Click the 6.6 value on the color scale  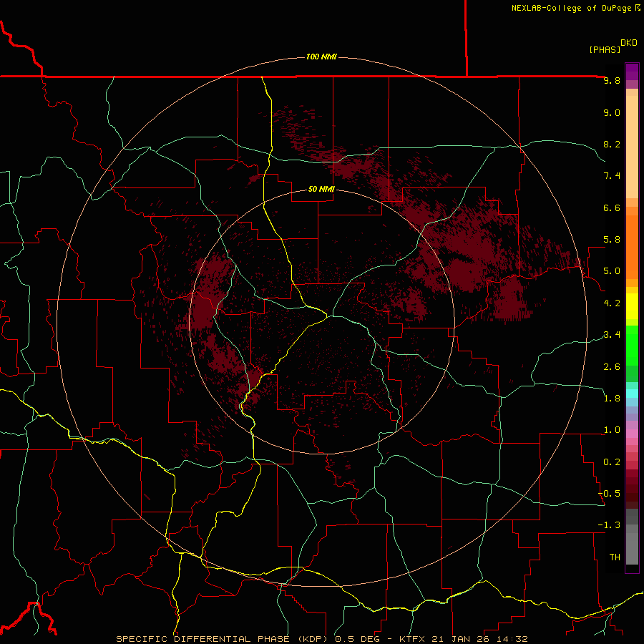click(612, 208)
